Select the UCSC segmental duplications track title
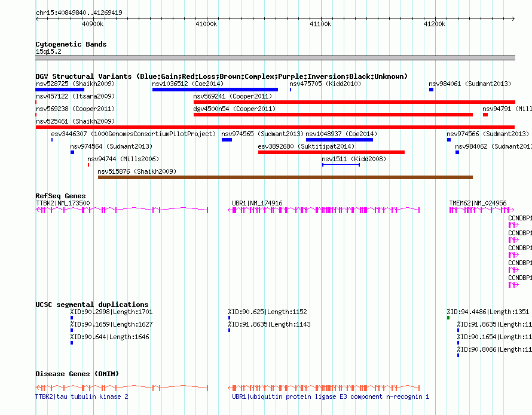 (x=92, y=305)
